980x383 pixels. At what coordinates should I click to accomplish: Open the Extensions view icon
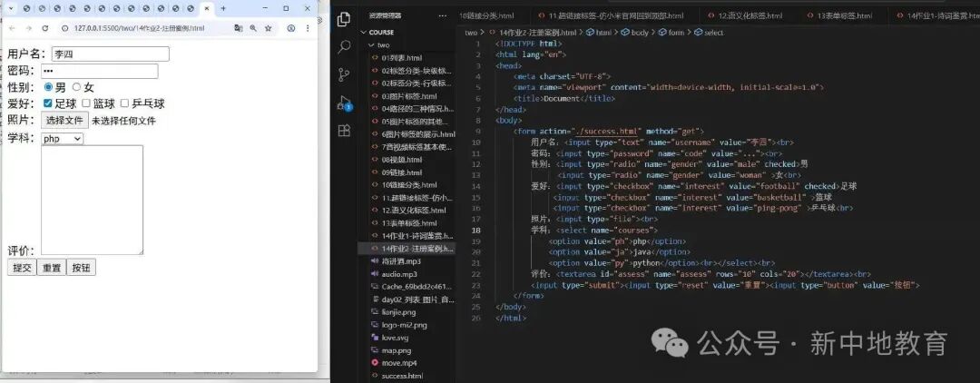tap(344, 130)
